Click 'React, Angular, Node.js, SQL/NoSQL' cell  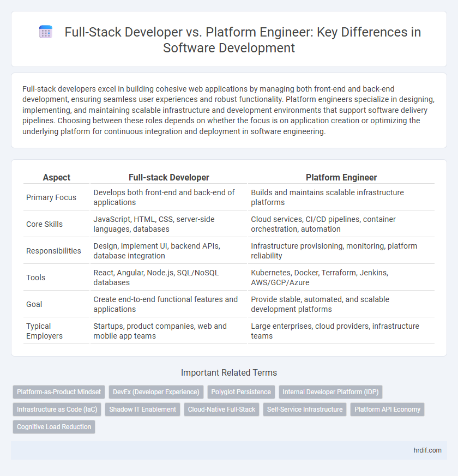click(x=169, y=278)
